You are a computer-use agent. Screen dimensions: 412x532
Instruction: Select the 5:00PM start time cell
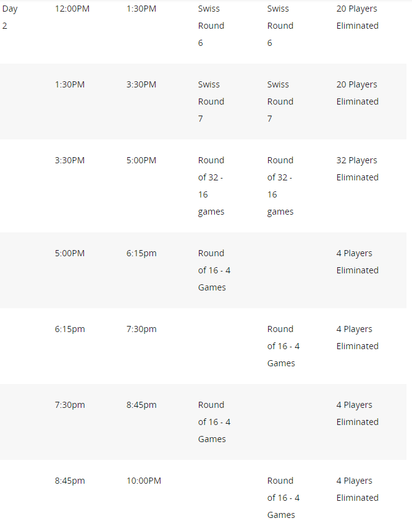[70, 253]
